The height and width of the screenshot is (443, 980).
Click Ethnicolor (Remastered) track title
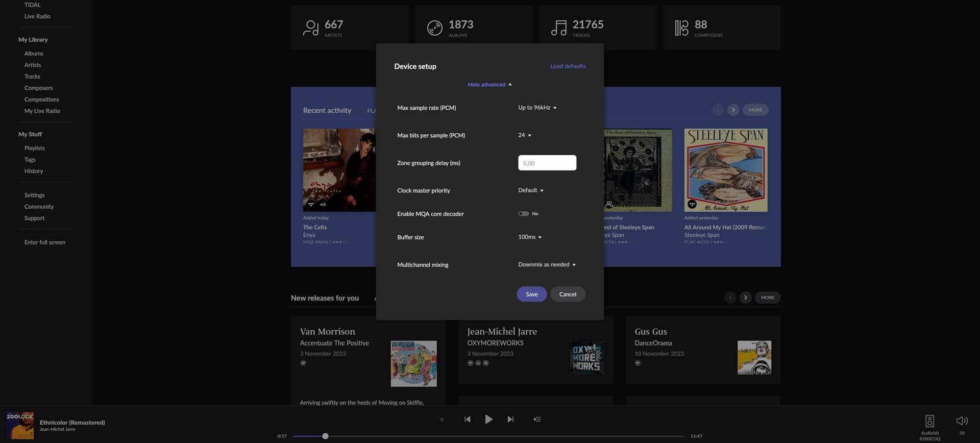72,423
